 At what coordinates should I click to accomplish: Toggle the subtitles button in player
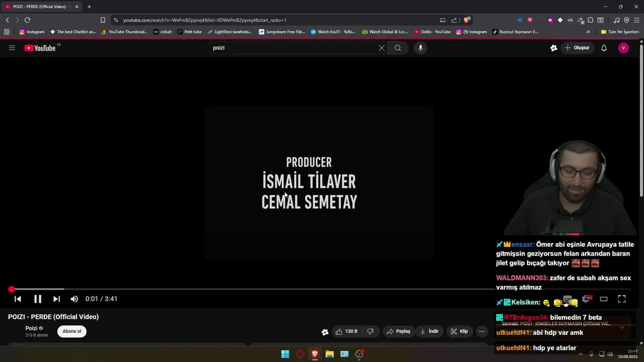coord(568,300)
